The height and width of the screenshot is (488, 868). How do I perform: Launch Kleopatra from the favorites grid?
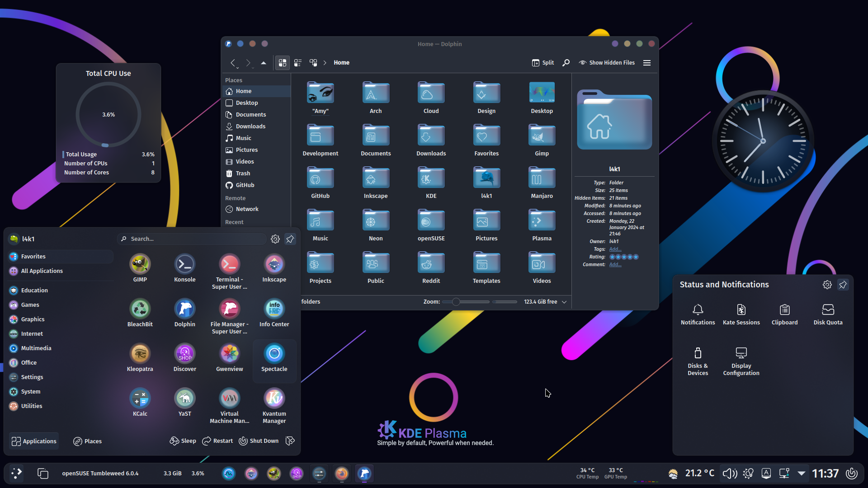pyautogui.click(x=140, y=358)
